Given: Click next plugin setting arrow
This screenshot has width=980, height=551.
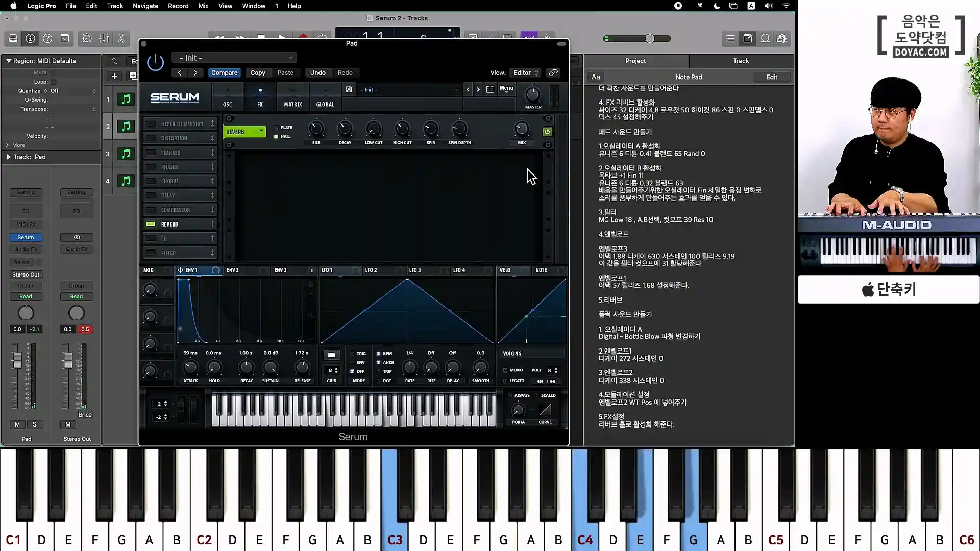Looking at the screenshot, I should coord(195,72).
